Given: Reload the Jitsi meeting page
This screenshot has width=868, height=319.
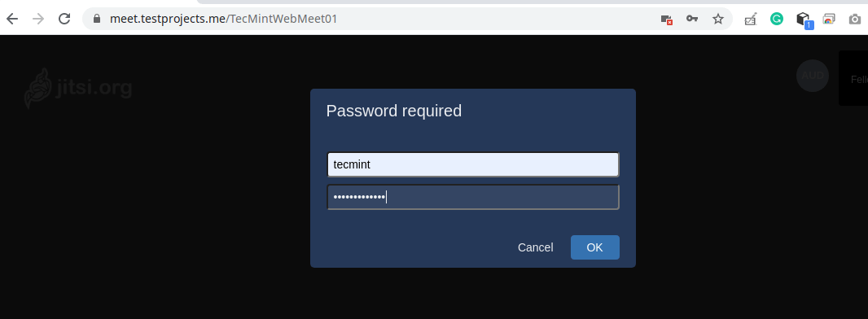Looking at the screenshot, I should click(64, 19).
